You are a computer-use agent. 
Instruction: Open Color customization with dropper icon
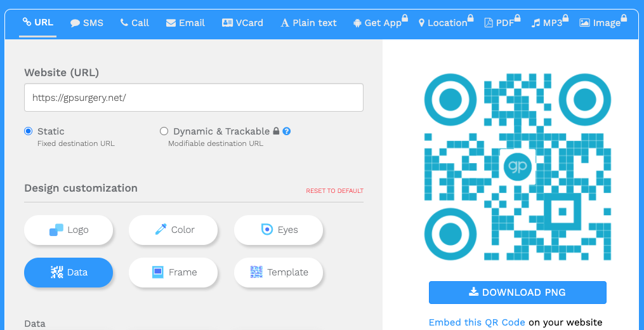[173, 230]
